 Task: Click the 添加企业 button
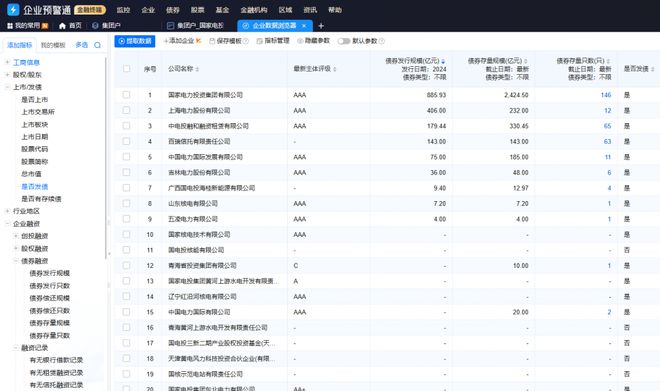[181, 41]
